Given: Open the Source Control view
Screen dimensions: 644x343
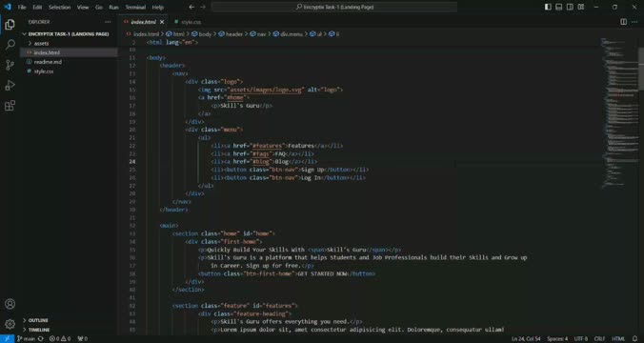Looking at the screenshot, I should pos(10,65).
